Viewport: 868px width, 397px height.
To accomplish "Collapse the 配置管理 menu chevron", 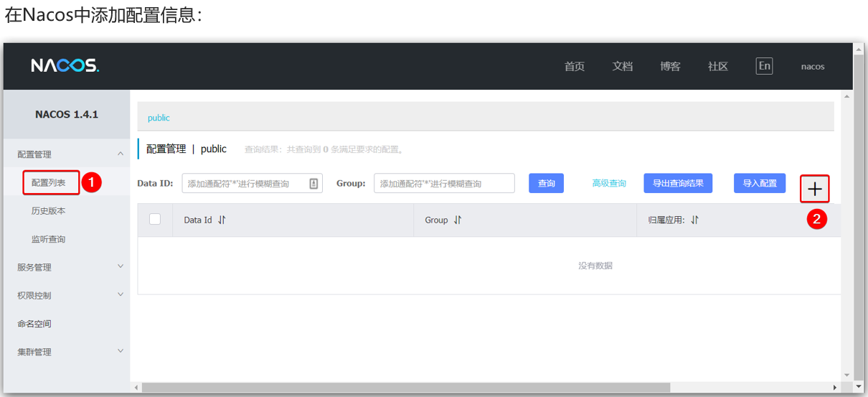I will coord(121,154).
